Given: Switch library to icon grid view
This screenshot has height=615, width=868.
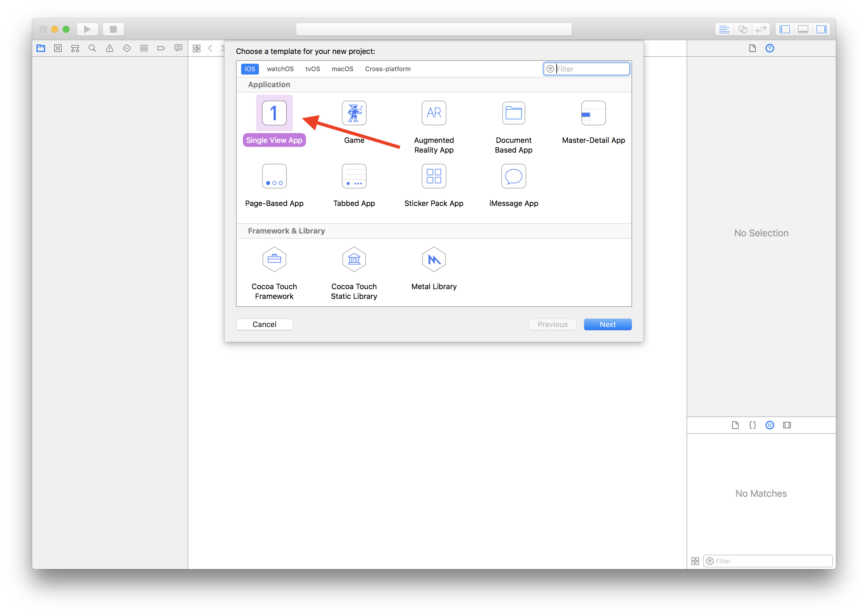Looking at the screenshot, I should tap(695, 561).
